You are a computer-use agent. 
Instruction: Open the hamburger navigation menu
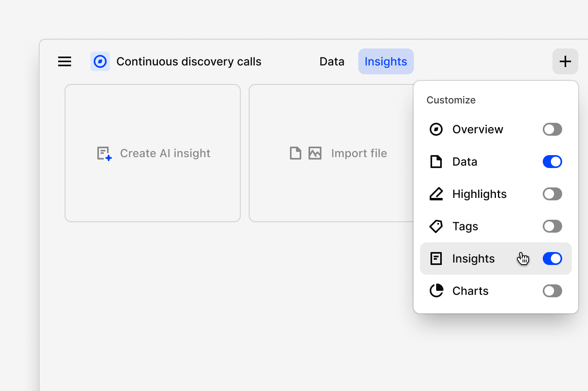[64, 61]
